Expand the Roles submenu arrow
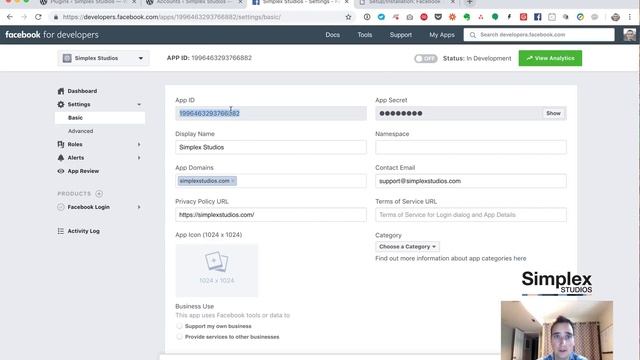The height and width of the screenshot is (360, 640). pos(139,144)
